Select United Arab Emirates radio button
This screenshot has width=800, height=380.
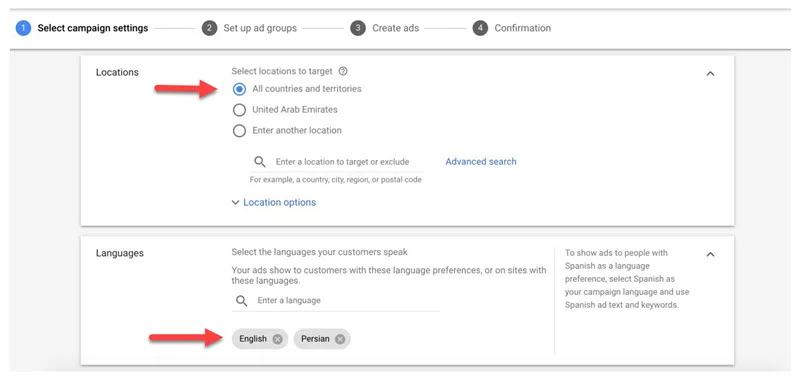click(x=239, y=110)
